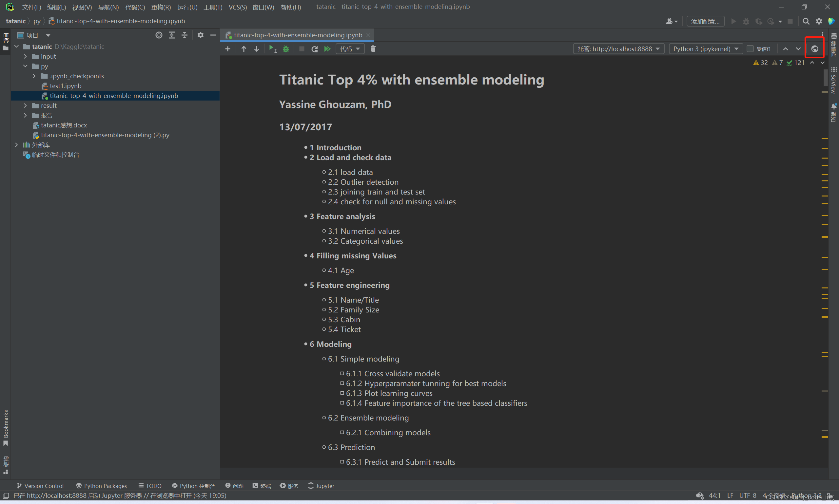The height and width of the screenshot is (504, 839).
Task: Open the cell type dropdown 代码
Action: click(350, 49)
